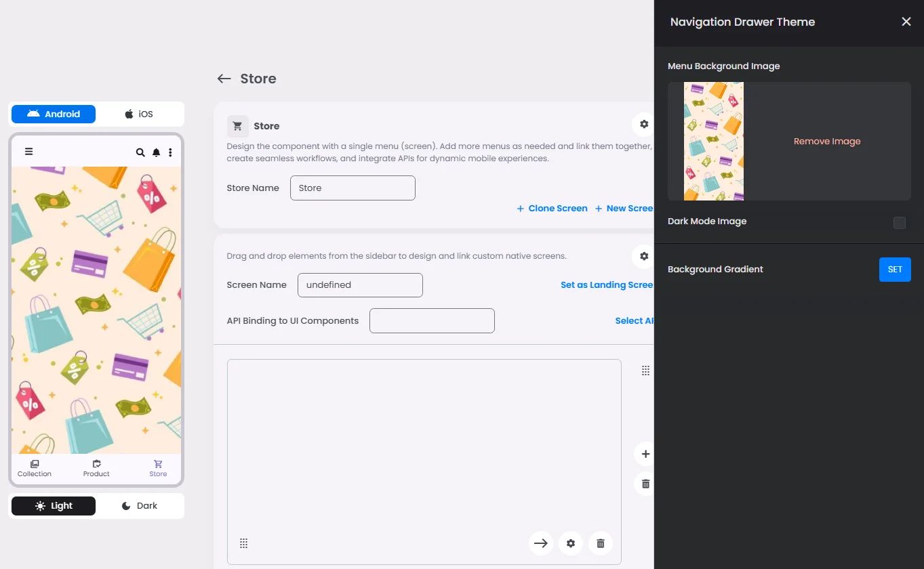The image size is (924, 569).
Task: Click the arrow icon in canvas box
Action: (541, 543)
